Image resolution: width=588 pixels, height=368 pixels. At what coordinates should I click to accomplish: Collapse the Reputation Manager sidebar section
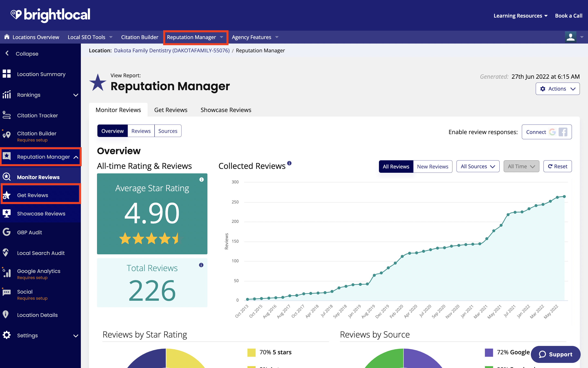point(76,157)
